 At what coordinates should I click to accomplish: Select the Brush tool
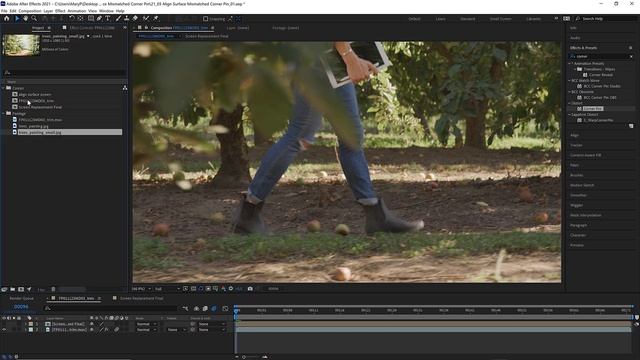118,18
